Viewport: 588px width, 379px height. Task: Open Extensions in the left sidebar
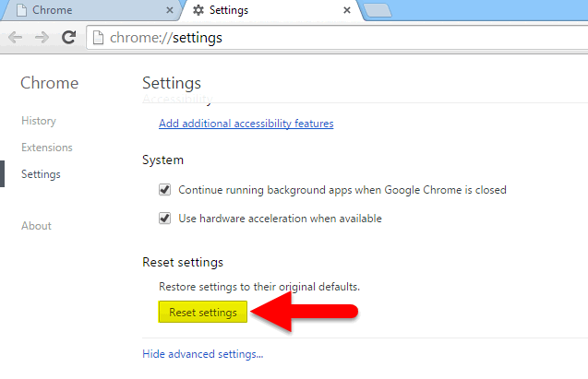click(x=47, y=148)
